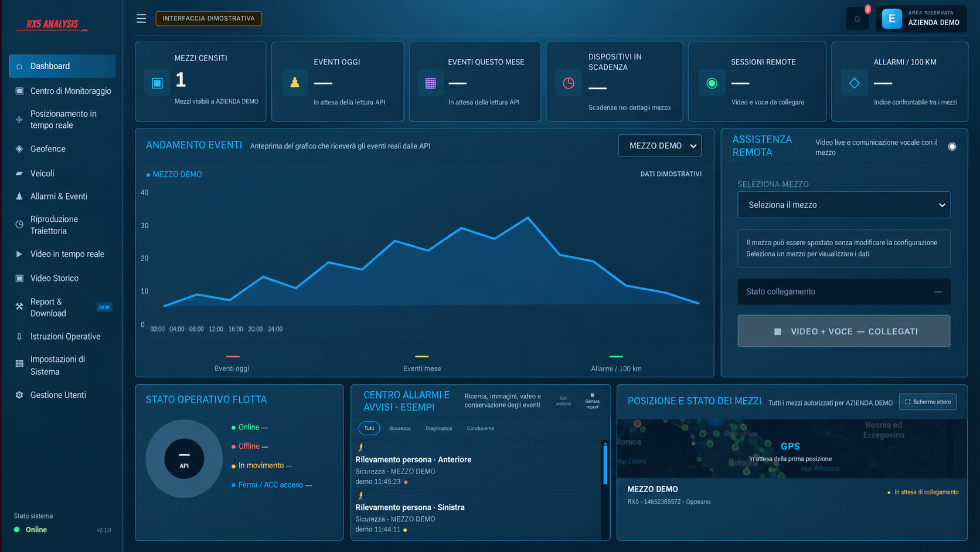The height and width of the screenshot is (552, 980).
Task: Click the Impostazioni di Sistema icon
Action: click(19, 364)
